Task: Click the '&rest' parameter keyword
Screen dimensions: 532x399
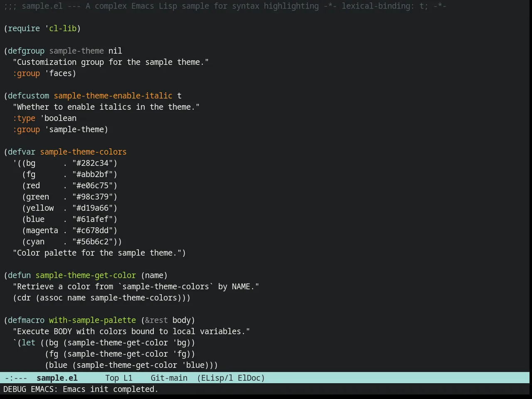Action: (x=156, y=320)
